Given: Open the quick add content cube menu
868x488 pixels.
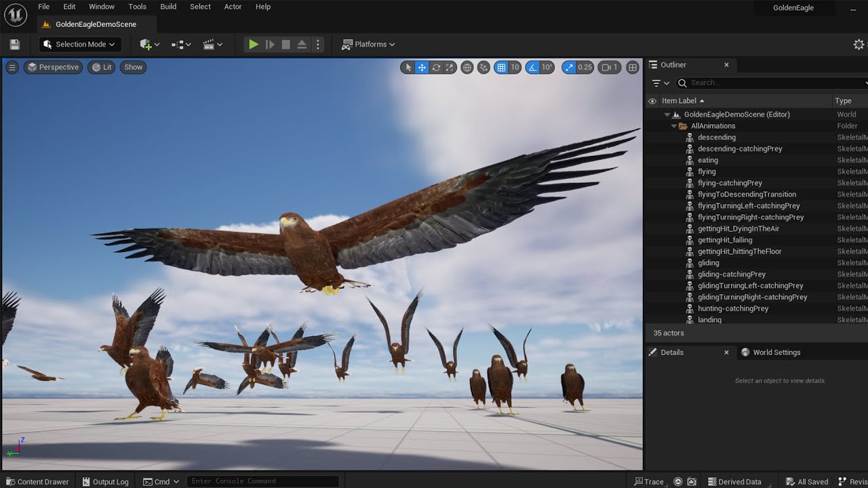Looking at the screenshot, I should [x=149, y=45].
